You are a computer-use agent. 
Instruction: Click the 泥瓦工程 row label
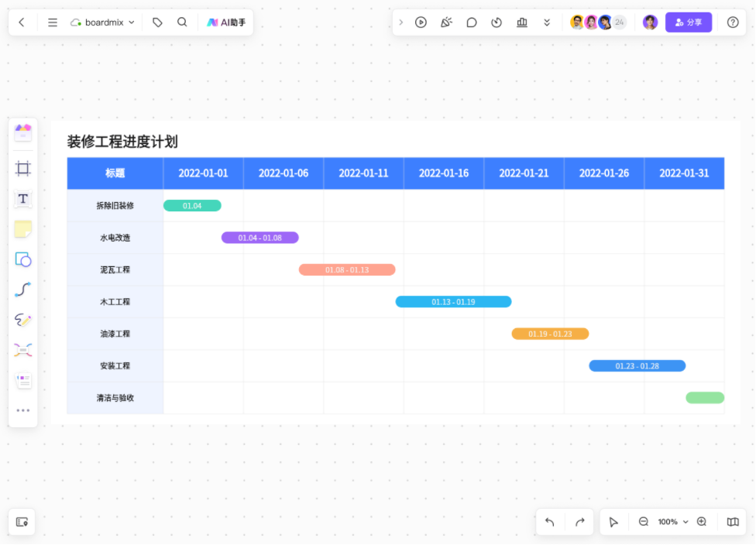115,270
